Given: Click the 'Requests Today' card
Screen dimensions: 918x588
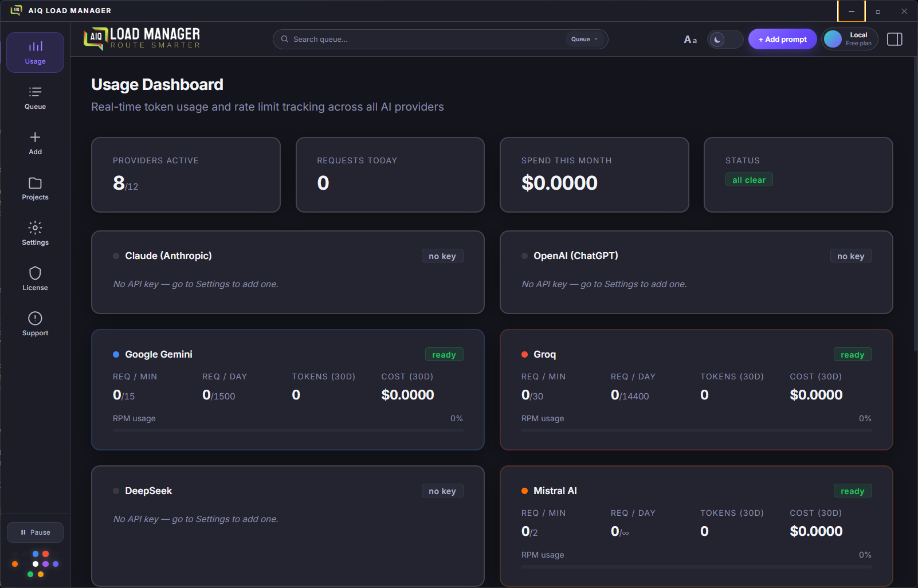Looking at the screenshot, I should click(390, 175).
